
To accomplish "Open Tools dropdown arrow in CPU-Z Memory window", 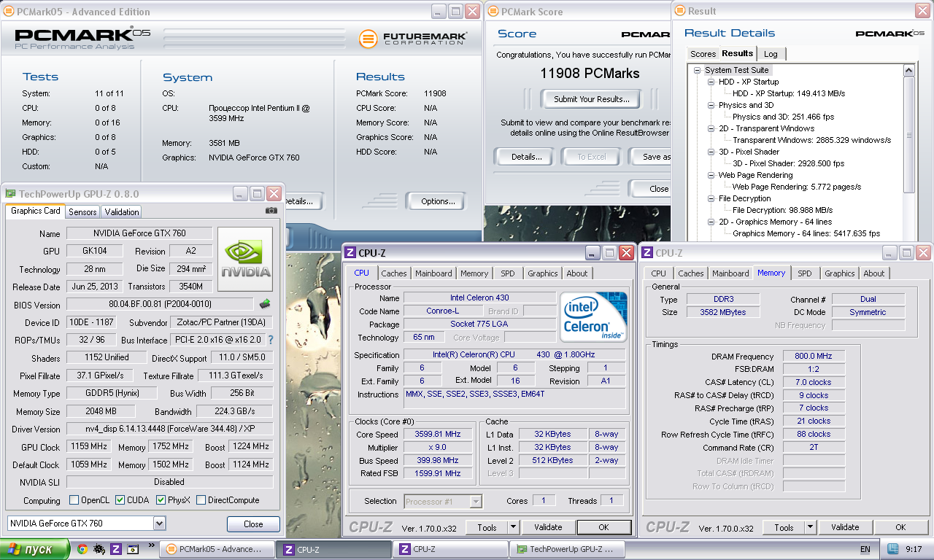I will click(x=810, y=527).
